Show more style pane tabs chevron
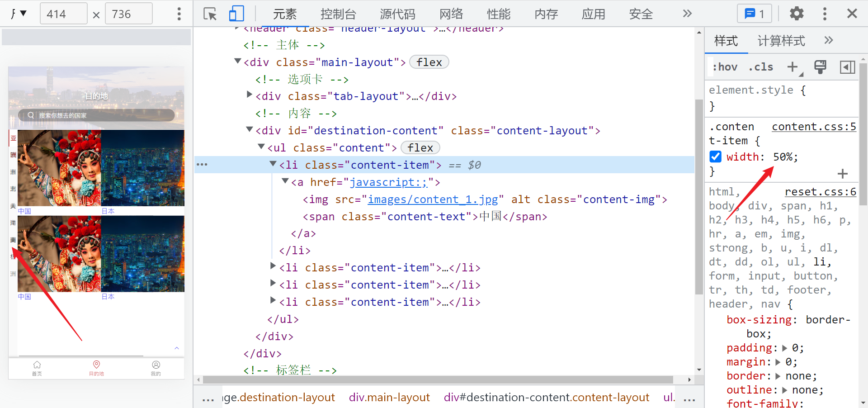Viewport: 868px width, 408px height. [828, 40]
